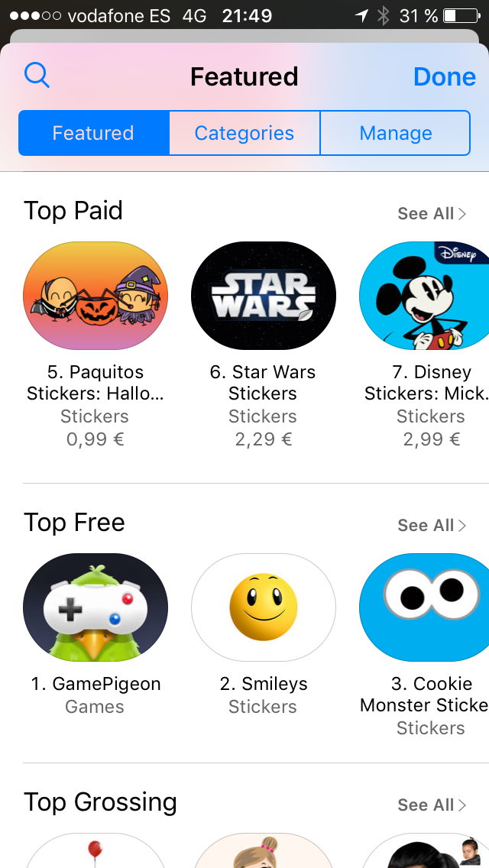This screenshot has height=868, width=489.
Task: Switch to the Featured tab
Action: tap(93, 133)
